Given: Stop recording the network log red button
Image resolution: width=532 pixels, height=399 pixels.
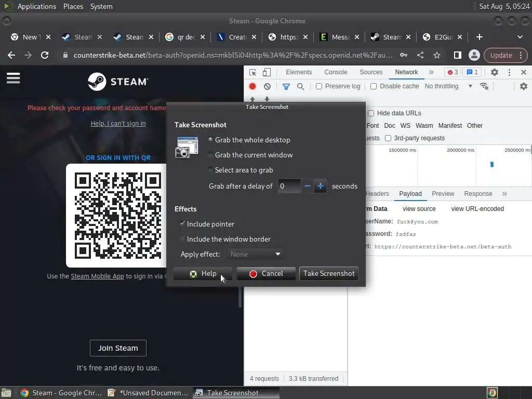Looking at the screenshot, I should pos(252,86).
